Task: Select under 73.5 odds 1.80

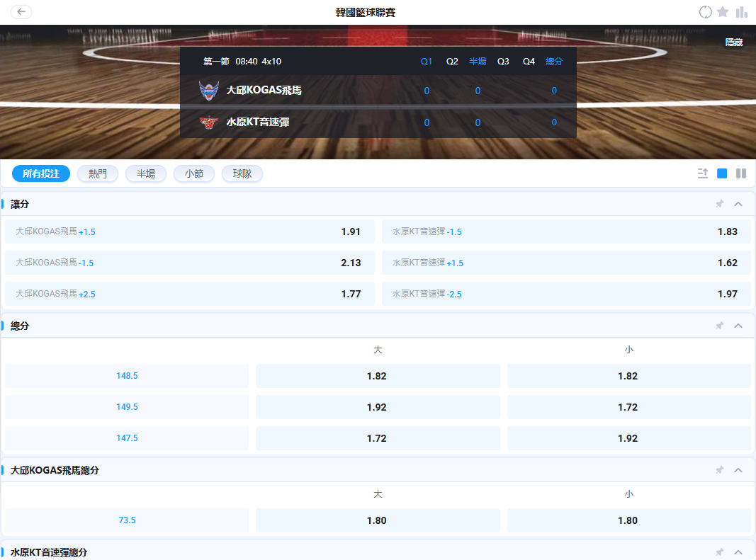Action: tap(628, 520)
